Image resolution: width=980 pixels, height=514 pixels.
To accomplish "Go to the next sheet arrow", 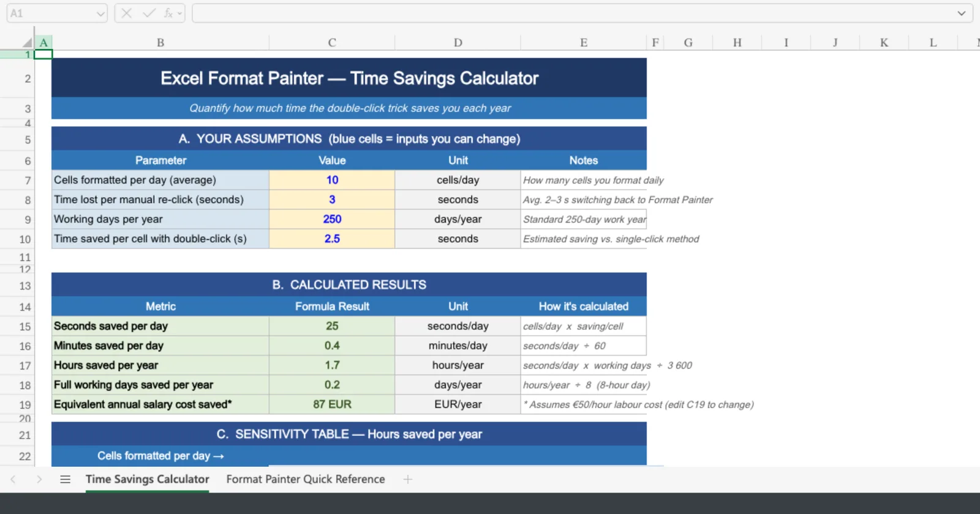I will tap(39, 480).
